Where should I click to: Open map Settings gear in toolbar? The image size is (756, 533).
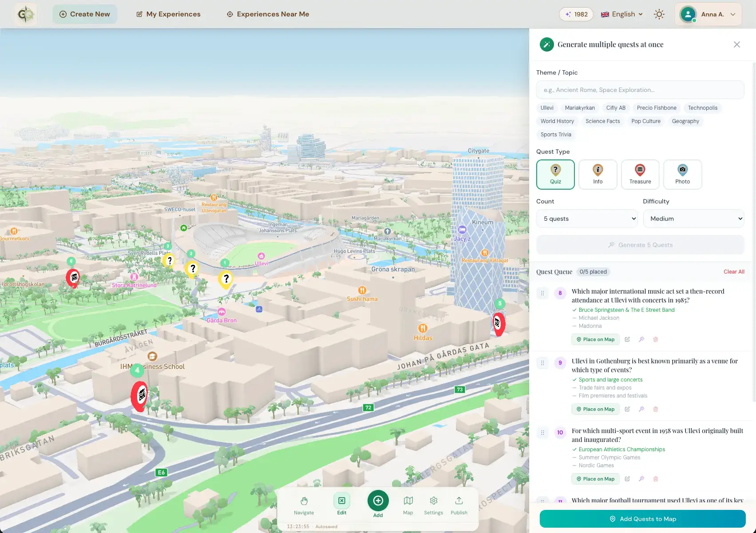tap(433, 505)
